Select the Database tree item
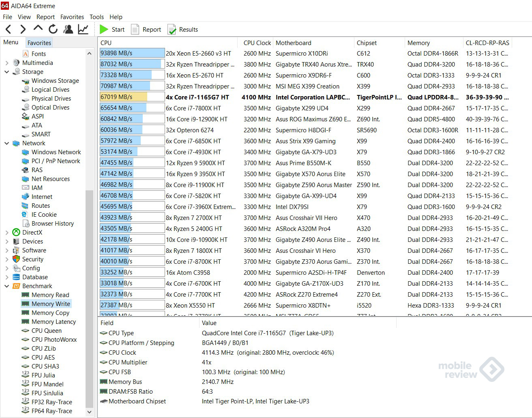 [x=35, y=277]
